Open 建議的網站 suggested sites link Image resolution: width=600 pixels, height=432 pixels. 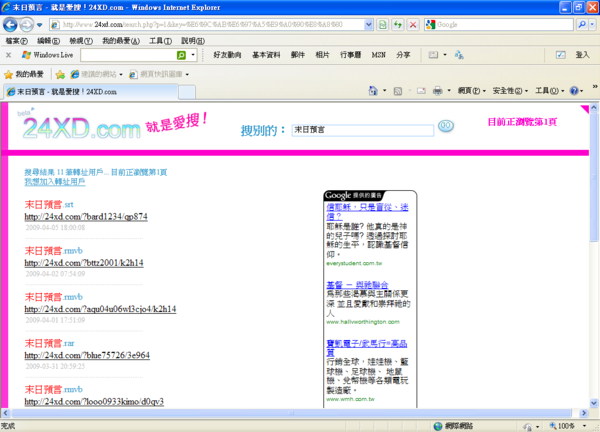pos(97,74)
